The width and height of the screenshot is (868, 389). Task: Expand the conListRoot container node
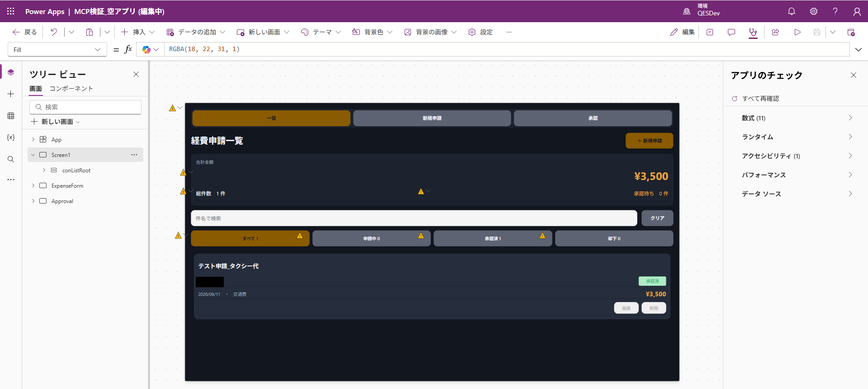coord(44,170)
